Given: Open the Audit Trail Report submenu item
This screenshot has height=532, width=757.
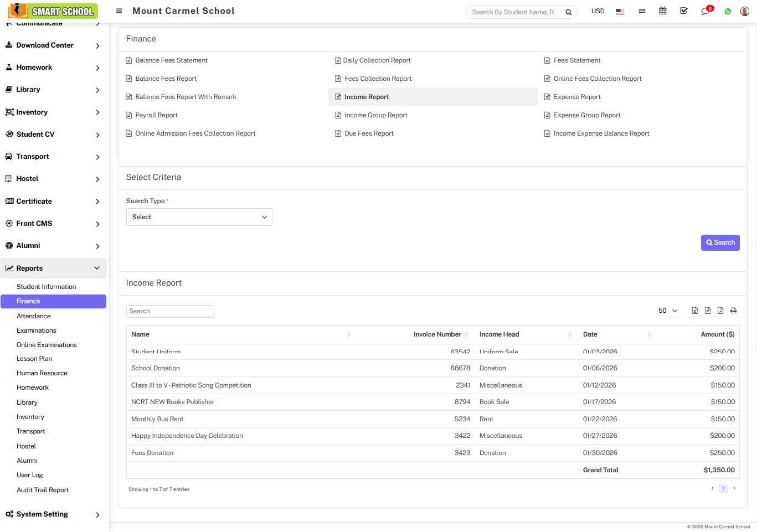Looking at the screenshot, I should click(43, 490).
